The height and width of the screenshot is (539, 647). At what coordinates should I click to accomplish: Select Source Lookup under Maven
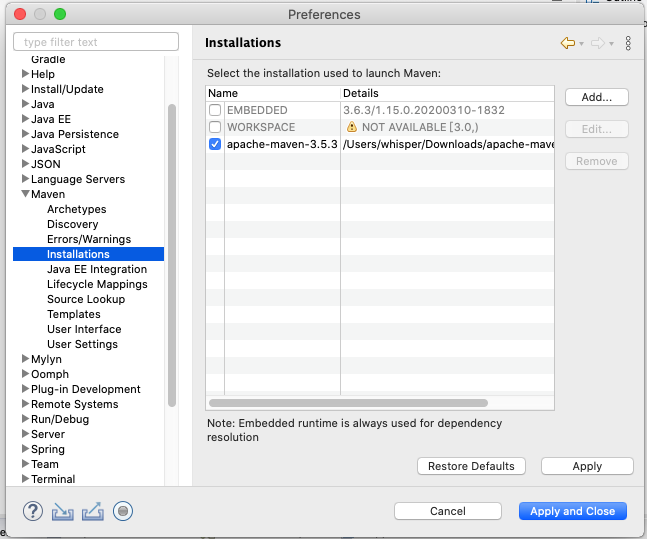point(86,299)
